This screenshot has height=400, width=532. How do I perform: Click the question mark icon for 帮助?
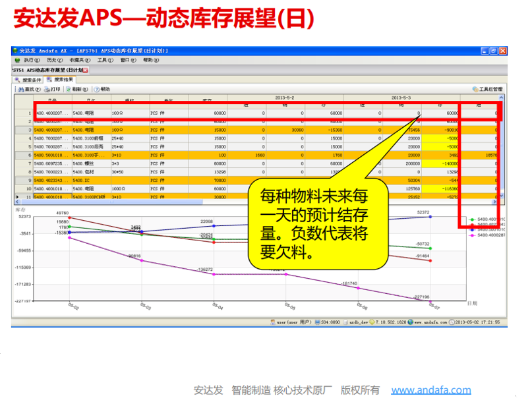pyautogui.click(x=97, y=89)
